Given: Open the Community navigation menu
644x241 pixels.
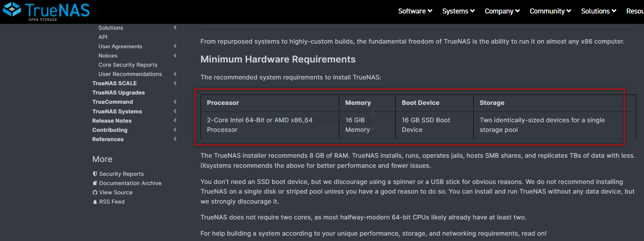Looking at the screenshot, I should point(551,11).
